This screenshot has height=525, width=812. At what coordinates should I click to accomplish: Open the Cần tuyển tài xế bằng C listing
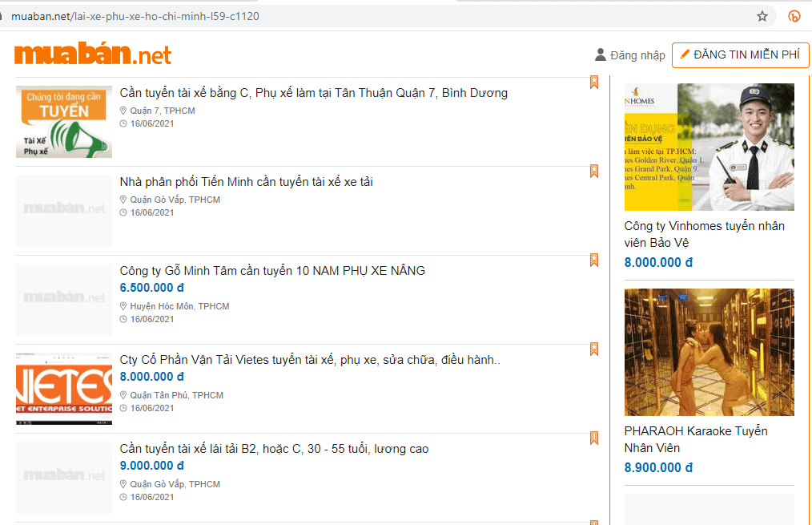tap(313, 93)
